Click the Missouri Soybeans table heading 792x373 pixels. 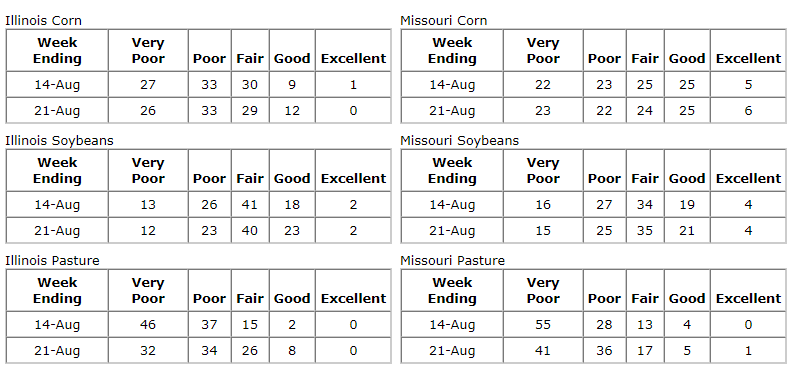[460, 141]
